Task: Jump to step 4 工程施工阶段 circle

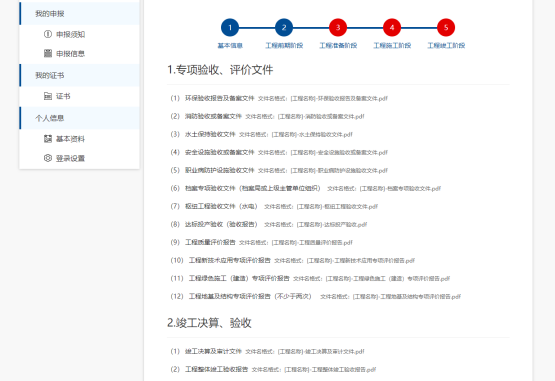Action: click(392, 28)
